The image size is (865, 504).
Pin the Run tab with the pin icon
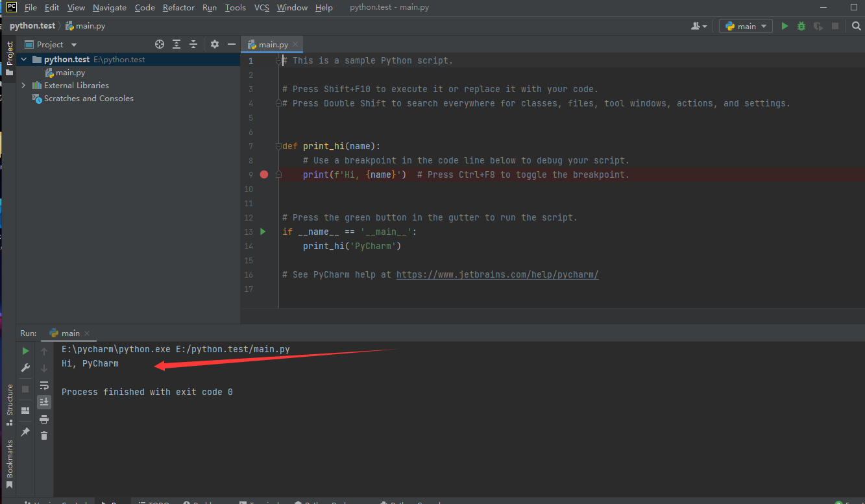click(x=25, y=431)
